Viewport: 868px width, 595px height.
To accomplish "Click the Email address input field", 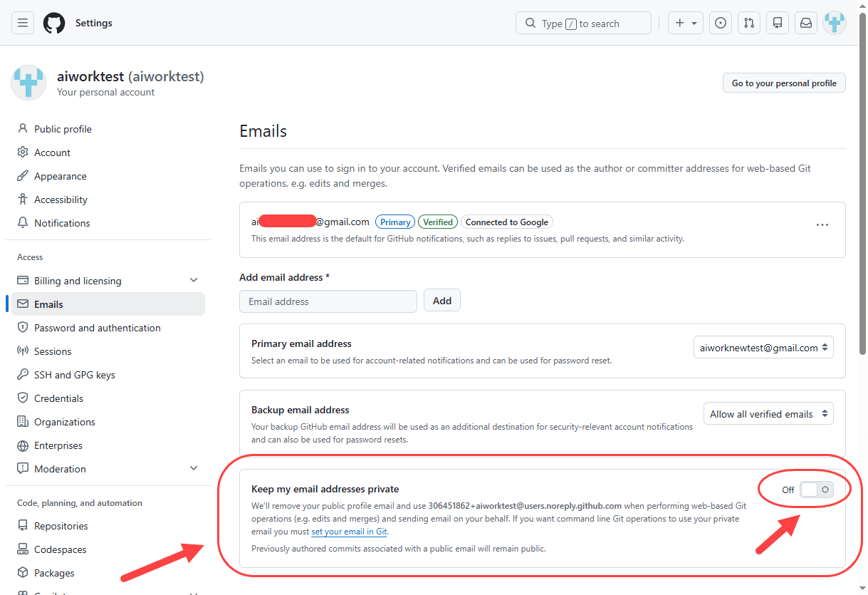I will point(328,301).
